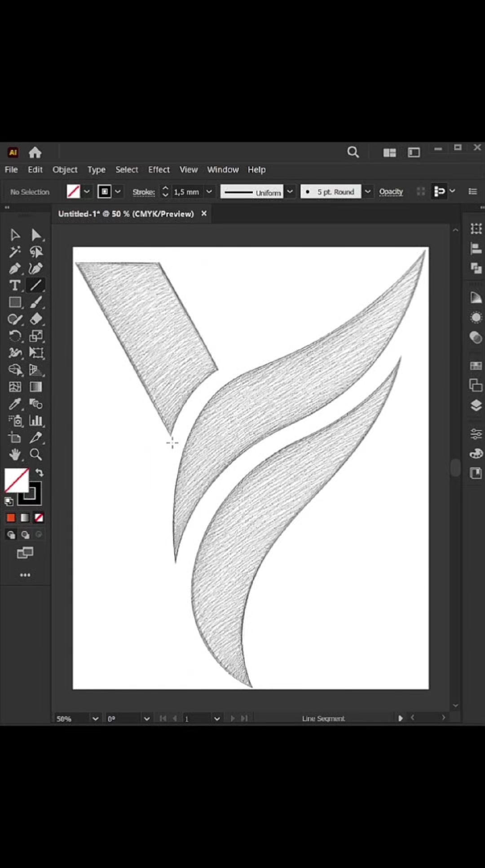485x868 pixels.
Task: Select the Pen tool
Action: (x=15, y=269)
